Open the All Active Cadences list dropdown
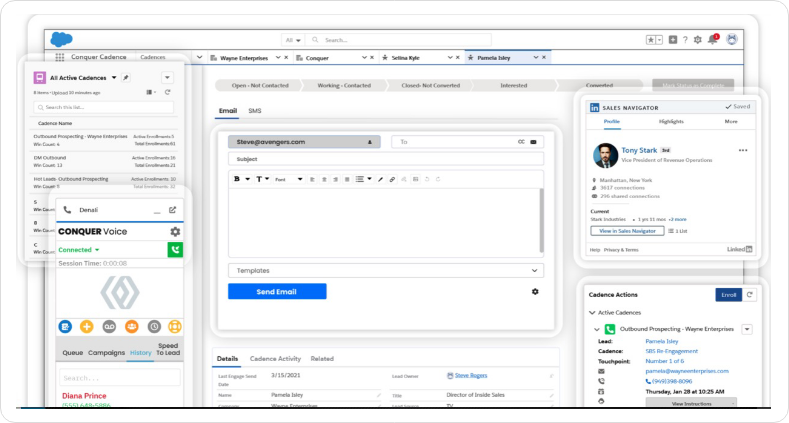This screenshot has height=423, width=789. [114, 78]
